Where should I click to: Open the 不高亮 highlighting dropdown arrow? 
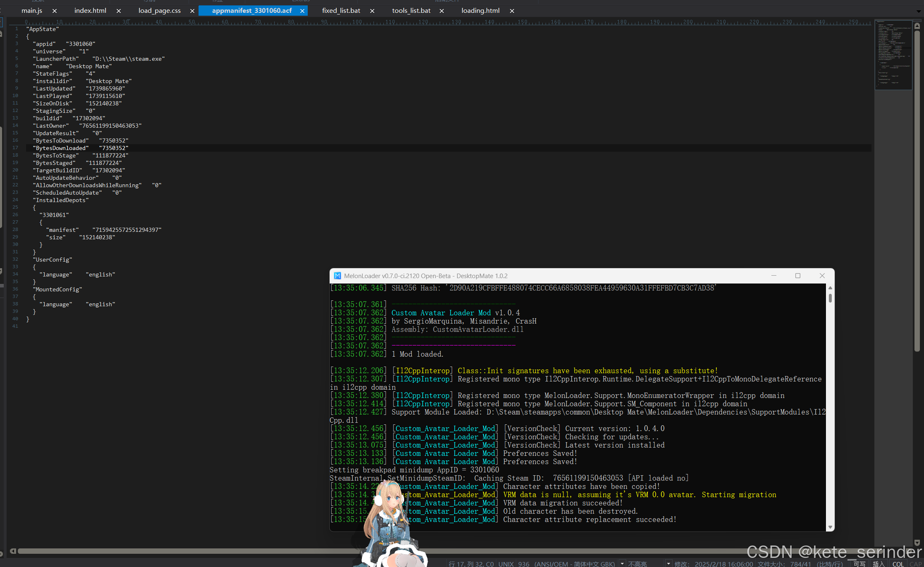click(x=668, y=563)
